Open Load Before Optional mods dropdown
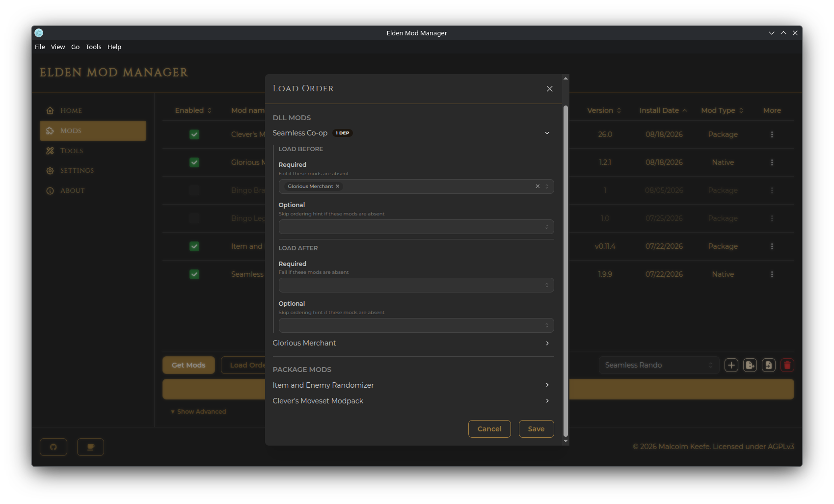 [416, 227]
